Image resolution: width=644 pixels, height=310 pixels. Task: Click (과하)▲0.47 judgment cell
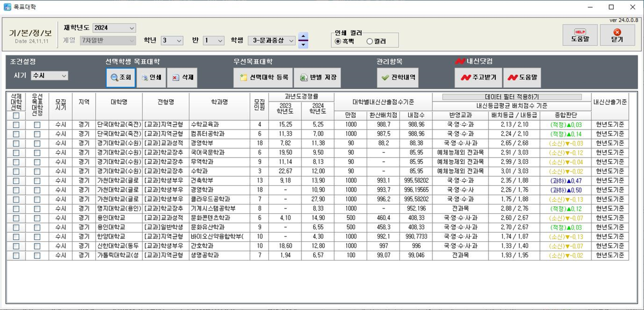point(566,181)
